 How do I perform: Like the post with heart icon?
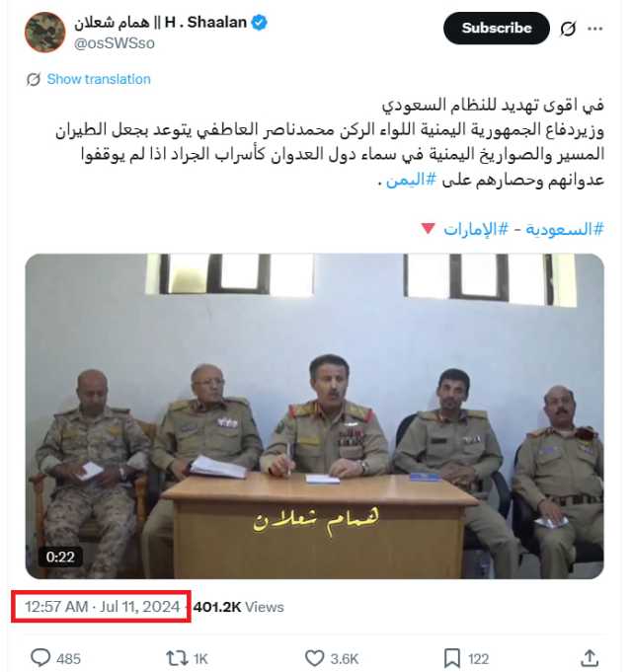click(x=314, y=658)
